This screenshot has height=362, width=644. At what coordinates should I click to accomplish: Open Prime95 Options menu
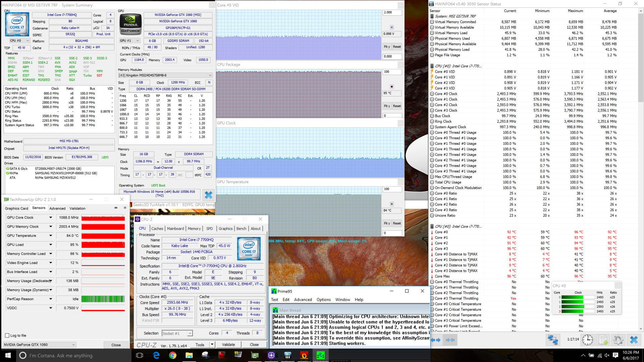pos(323,300)
